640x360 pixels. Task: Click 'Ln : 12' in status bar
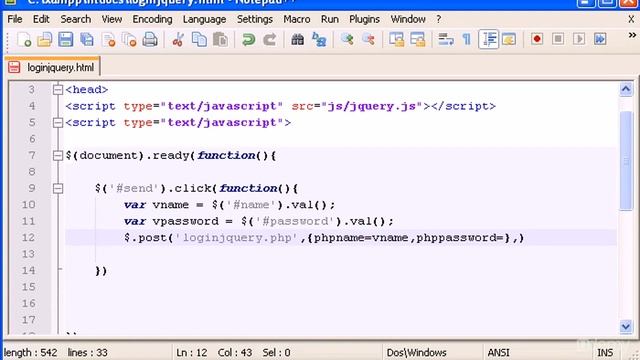pos(192,352)
